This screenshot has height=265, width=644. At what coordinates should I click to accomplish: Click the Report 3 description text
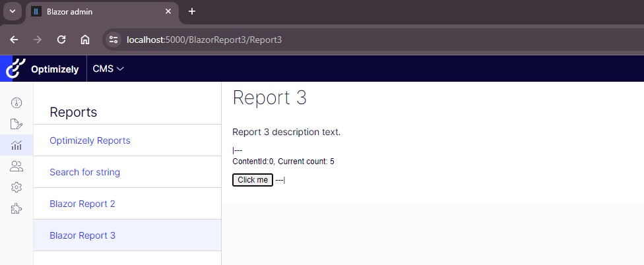(x=286, y=132)
